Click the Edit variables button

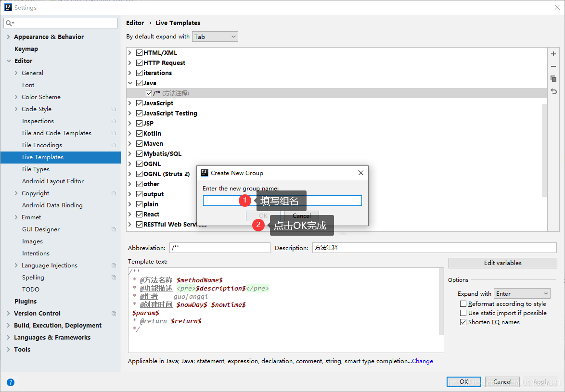point(502,263)
